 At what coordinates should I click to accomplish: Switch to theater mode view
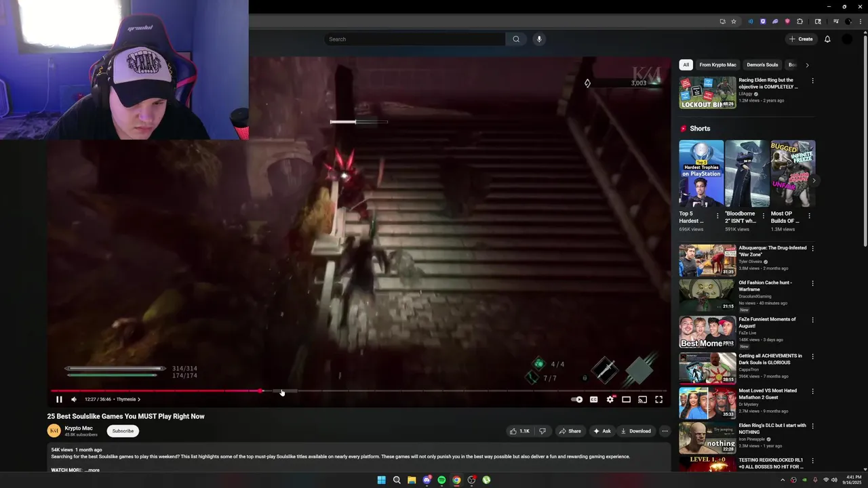click(x=626, y=399)
